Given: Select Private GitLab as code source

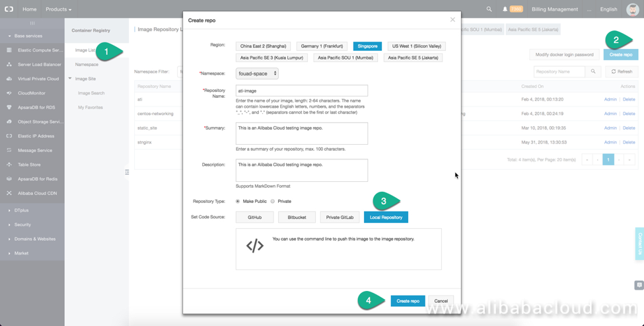Looking at the screenshot, I should (x=340, y=218).
